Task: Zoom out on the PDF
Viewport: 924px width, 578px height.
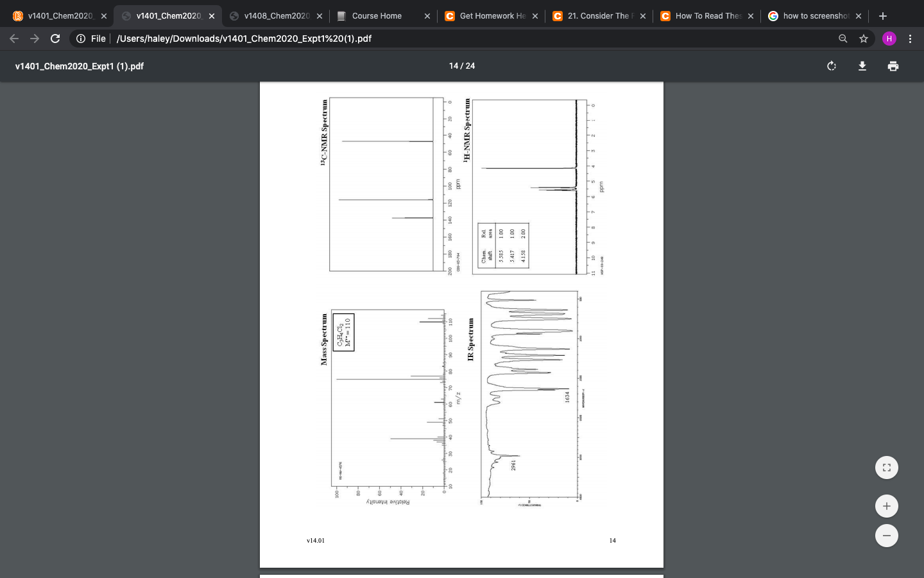Action: click(886, 535)
